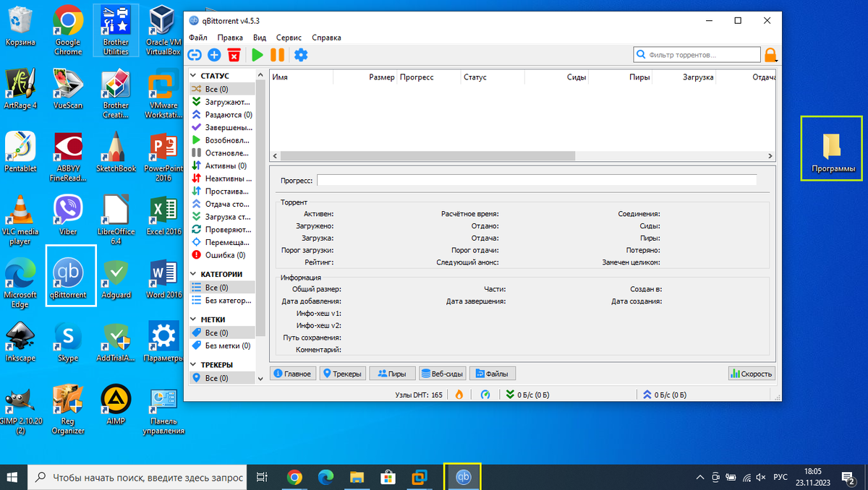Switch to the Веб-сиды tab
The height and width of the screenshot is (490, 868).
click(x=442, y=374)
